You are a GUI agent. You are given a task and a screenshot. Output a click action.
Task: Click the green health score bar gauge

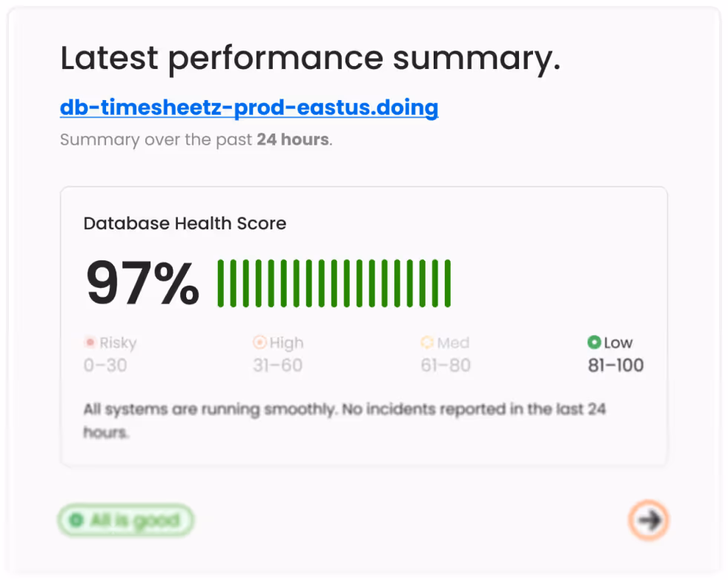click(x=334, y=282)
